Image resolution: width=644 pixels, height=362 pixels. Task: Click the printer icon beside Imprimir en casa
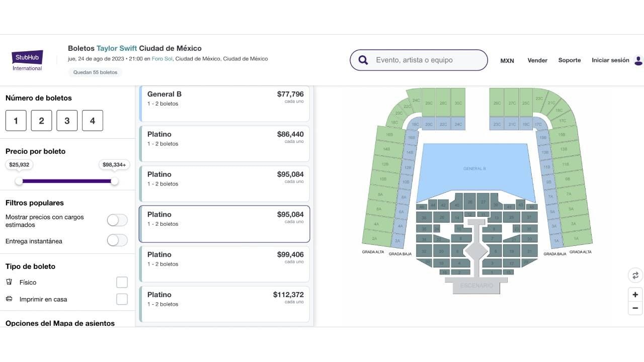pos(9,299)
